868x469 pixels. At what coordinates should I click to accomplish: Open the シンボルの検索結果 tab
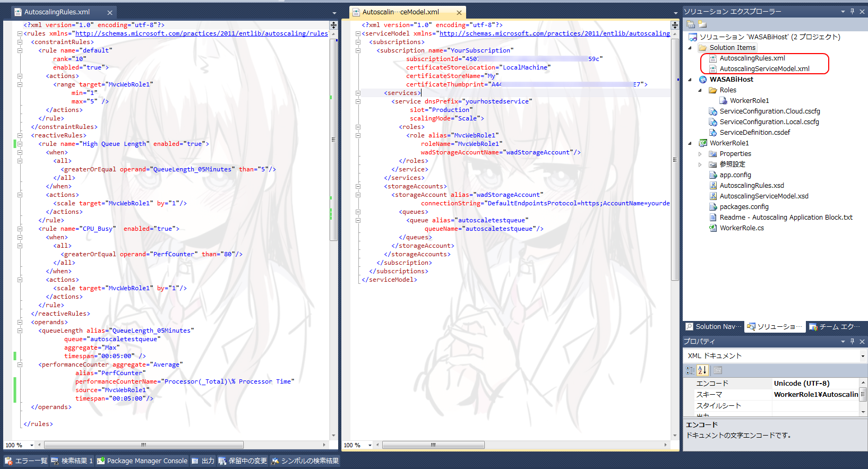305,461
